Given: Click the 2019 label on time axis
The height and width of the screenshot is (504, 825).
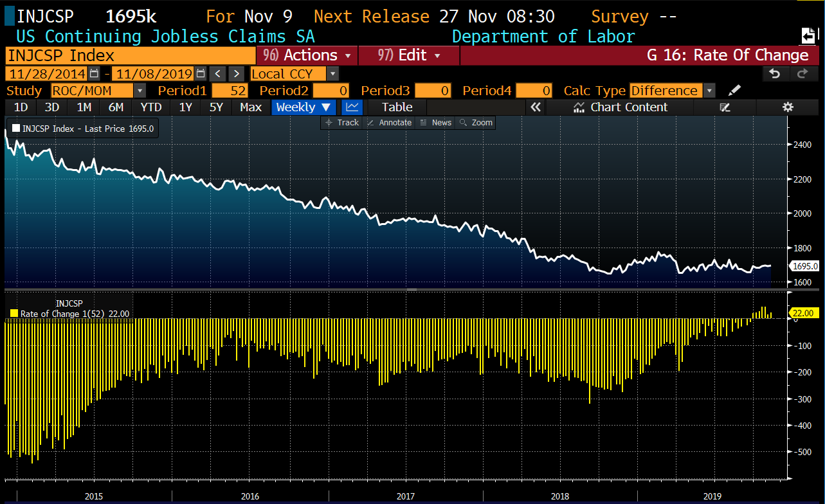Looking at the screenshot, I should 712,496.
